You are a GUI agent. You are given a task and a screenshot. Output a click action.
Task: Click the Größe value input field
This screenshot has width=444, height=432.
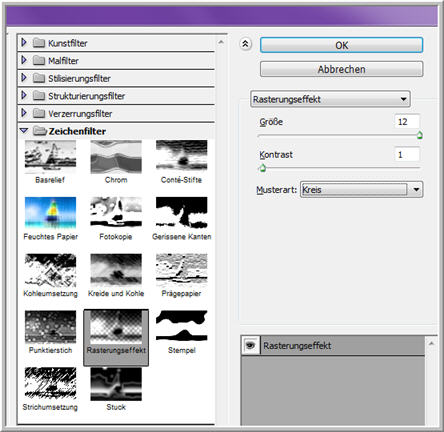407,122
